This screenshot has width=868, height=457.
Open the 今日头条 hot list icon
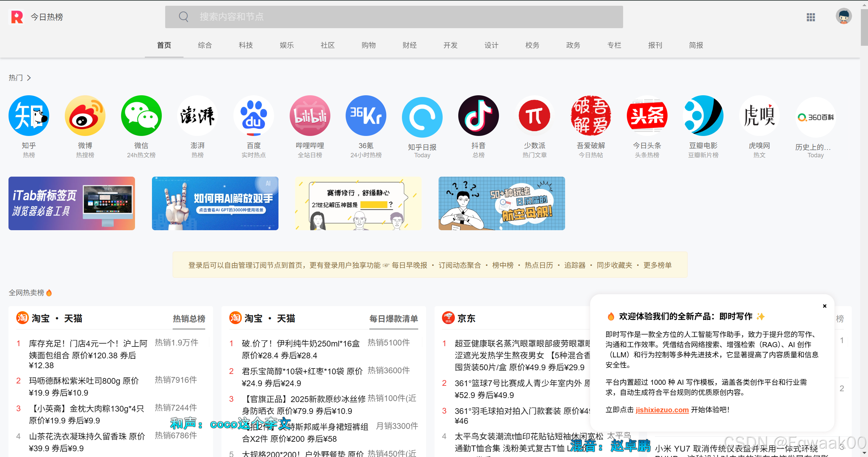click(x=647, y=116)
